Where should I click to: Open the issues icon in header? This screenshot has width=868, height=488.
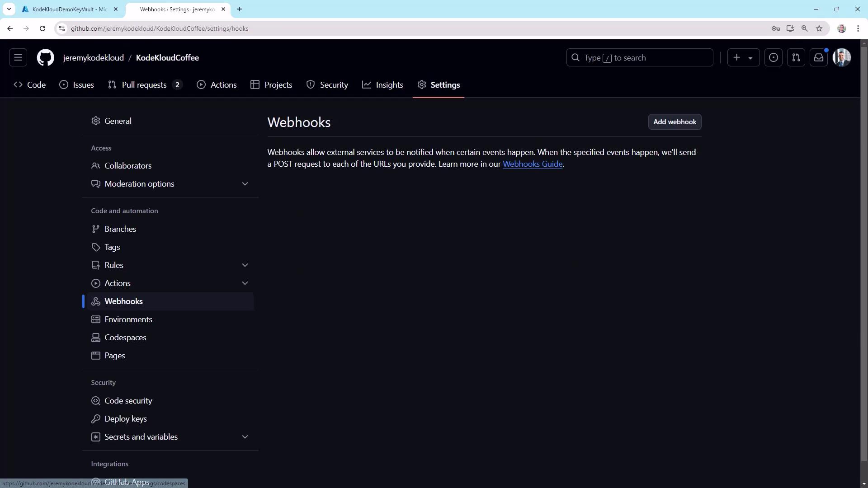pyautogui.click(x=774, y=58)
